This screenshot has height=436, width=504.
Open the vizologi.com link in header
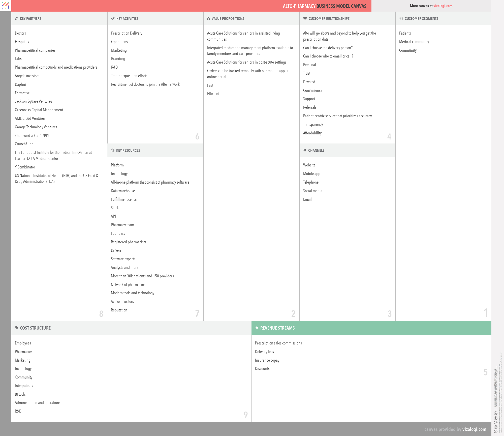(x=443, y=6)
